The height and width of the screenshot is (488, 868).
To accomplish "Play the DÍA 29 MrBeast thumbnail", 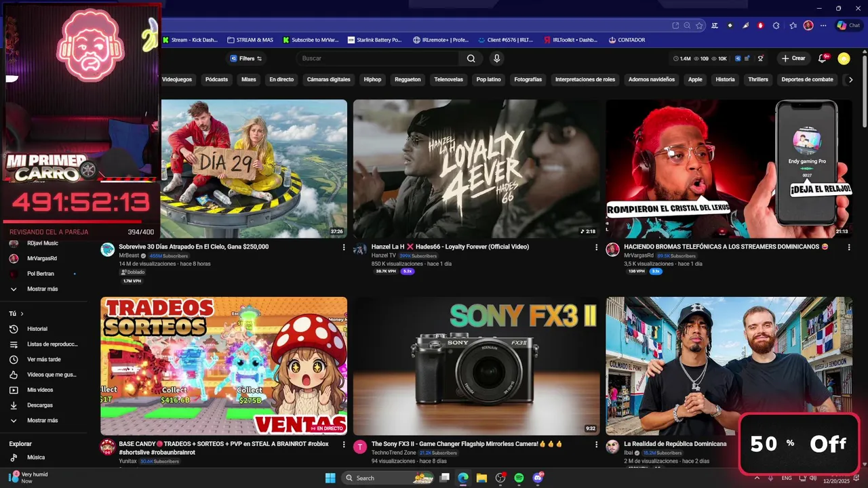I will click(254, 169).
